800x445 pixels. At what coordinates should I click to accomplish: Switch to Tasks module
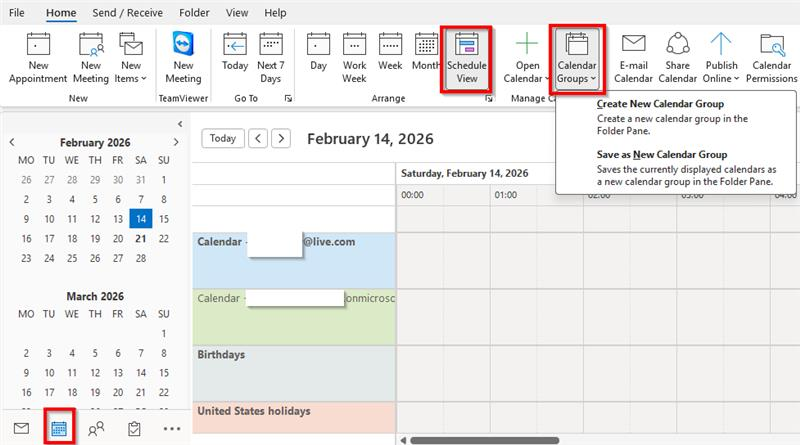(x=134, y=428)
